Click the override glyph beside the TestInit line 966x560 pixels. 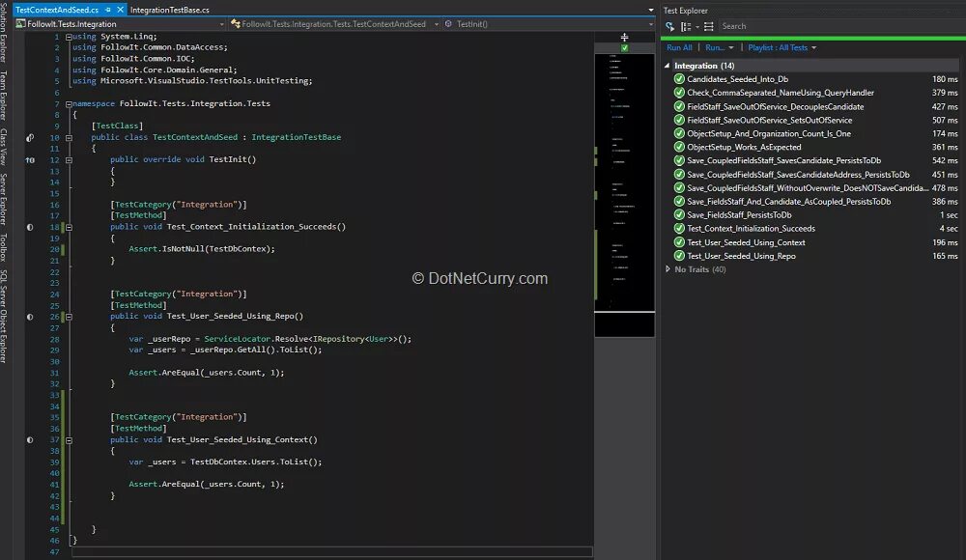pos(30,159)
